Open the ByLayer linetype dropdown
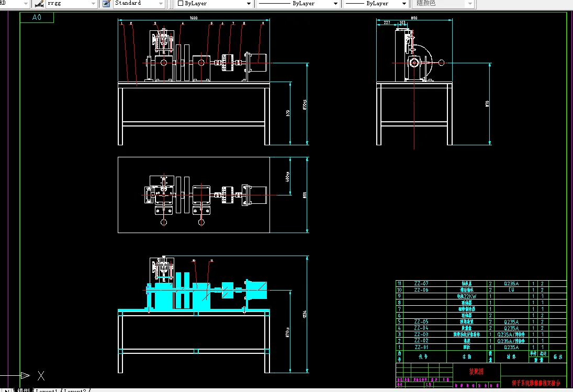The height and width of the screenshot is (392, 573). [335, 4]
